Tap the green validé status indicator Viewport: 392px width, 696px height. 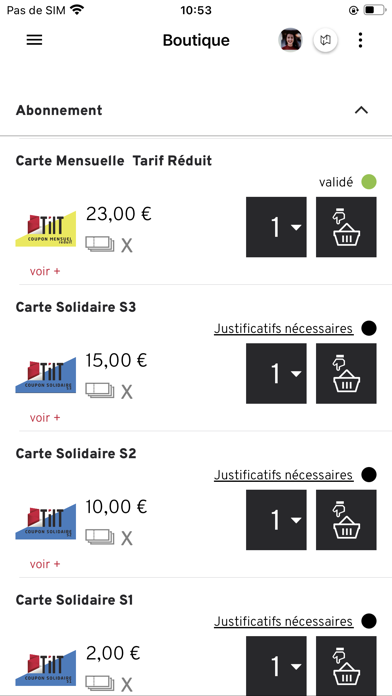368,182
